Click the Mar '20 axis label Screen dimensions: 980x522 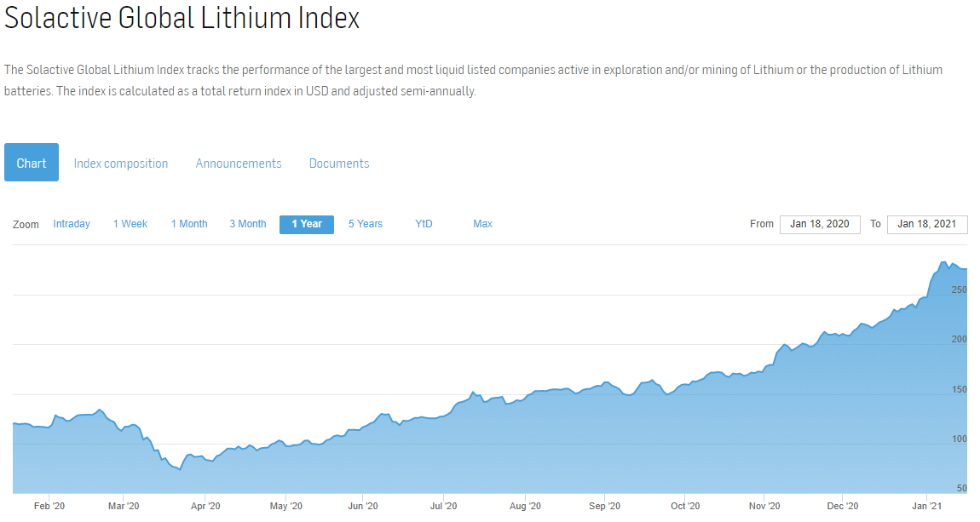click(x=124, y=506)
